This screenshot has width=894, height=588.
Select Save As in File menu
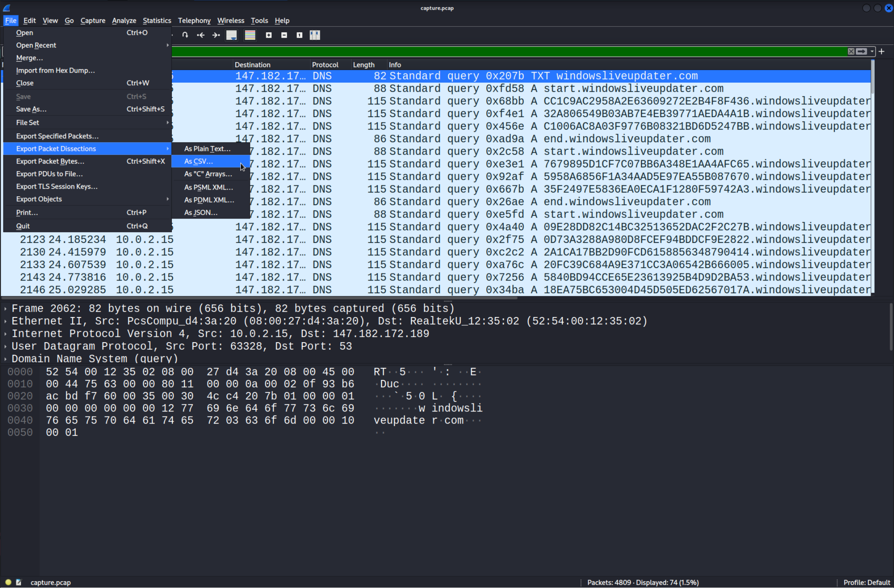pos(87,109)
